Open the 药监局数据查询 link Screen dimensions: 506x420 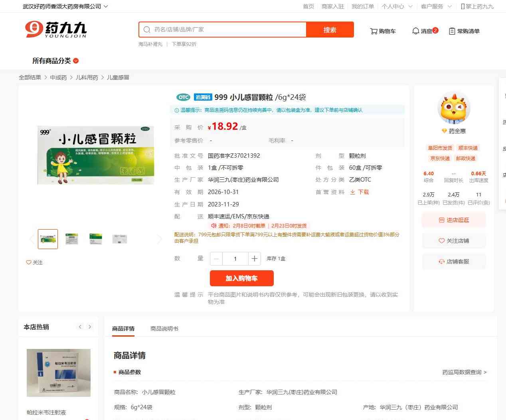tap(464, 372)
